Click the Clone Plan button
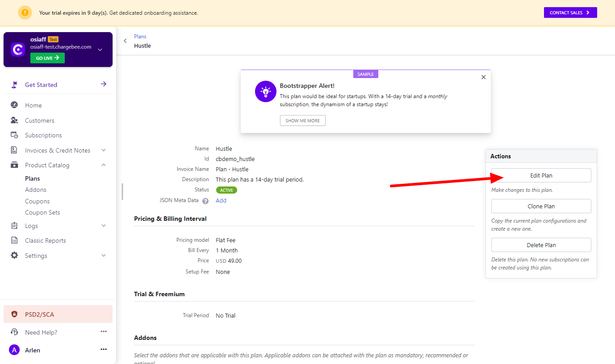This screenshot has width=615, height=364. click(x=541, y=206)
